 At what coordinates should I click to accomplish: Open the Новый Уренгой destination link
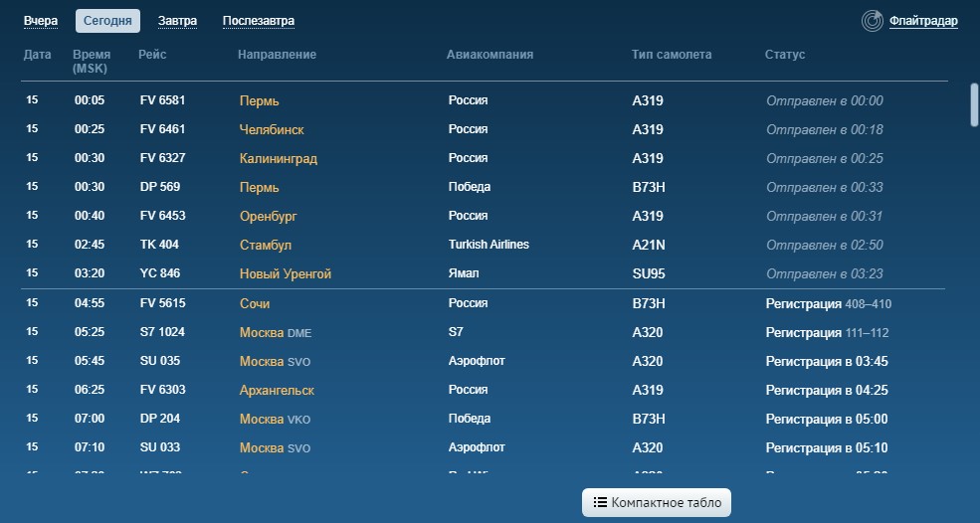pos(286,273)
